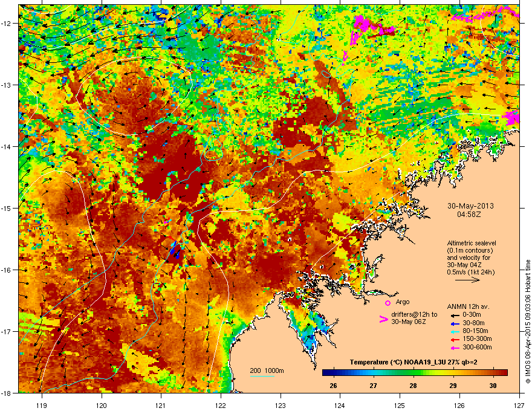532x411 pixels.
Task: Click the '30-May 06Z' drifter legend text
Action: click(409, 322)
